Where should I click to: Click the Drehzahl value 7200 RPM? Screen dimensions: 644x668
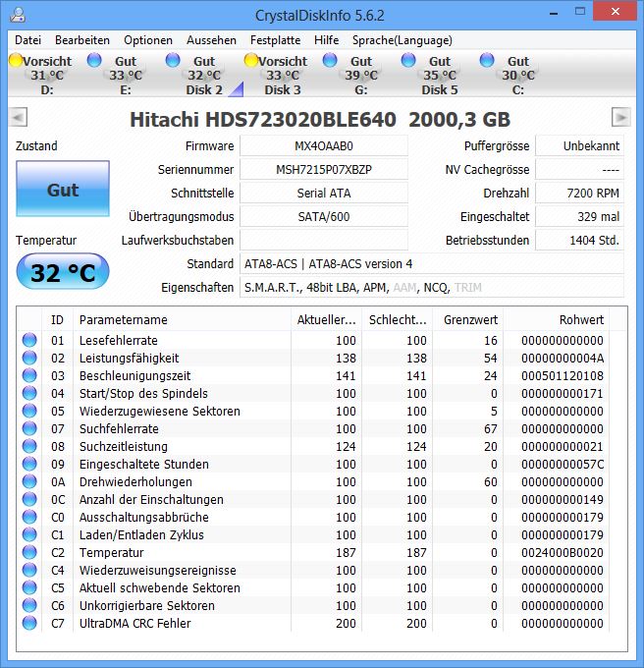click(580, 193)
